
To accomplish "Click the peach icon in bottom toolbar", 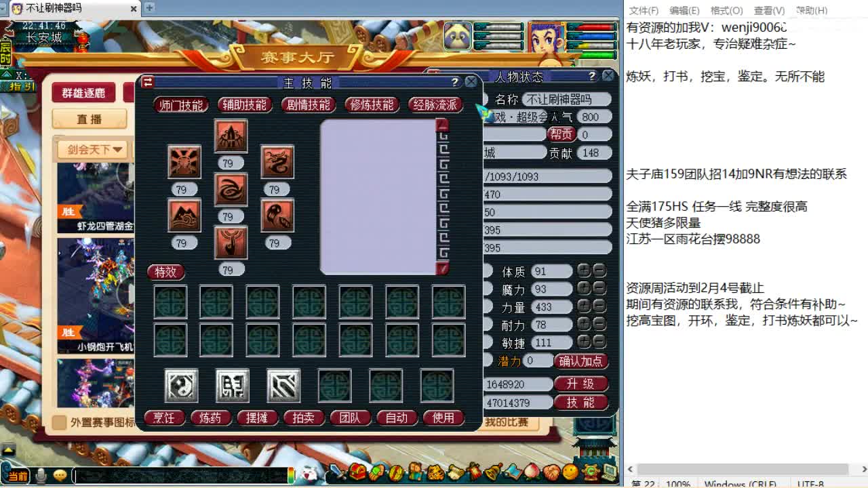I will click(x=532, y=472).
